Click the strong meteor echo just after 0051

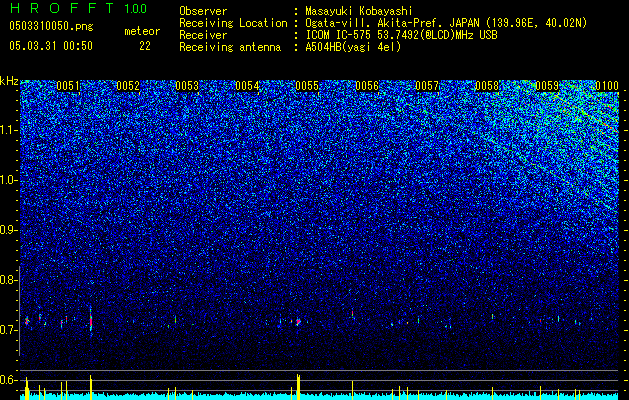(x=91, y=321)
